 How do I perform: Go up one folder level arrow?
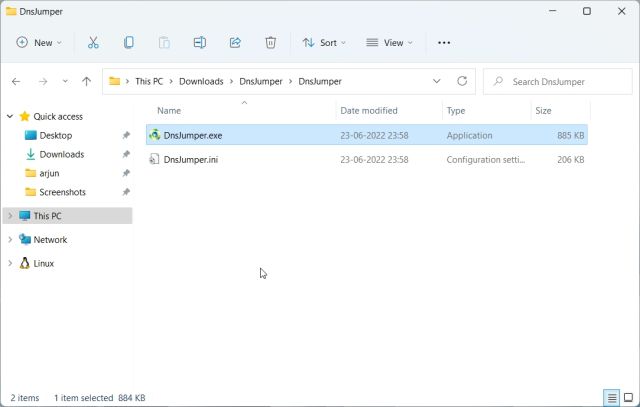(86, 81)
